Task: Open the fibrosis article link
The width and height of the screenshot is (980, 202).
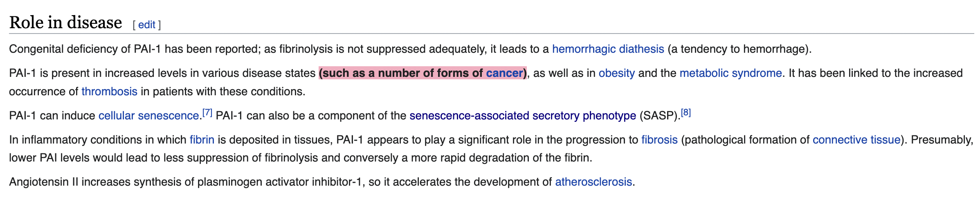Action: click(x=659, y=140)
